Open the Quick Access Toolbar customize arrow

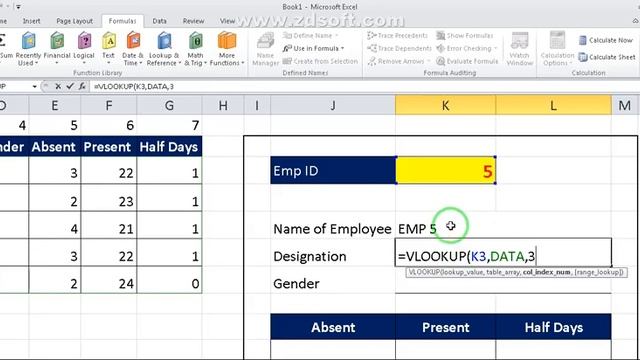coord(18,7)
